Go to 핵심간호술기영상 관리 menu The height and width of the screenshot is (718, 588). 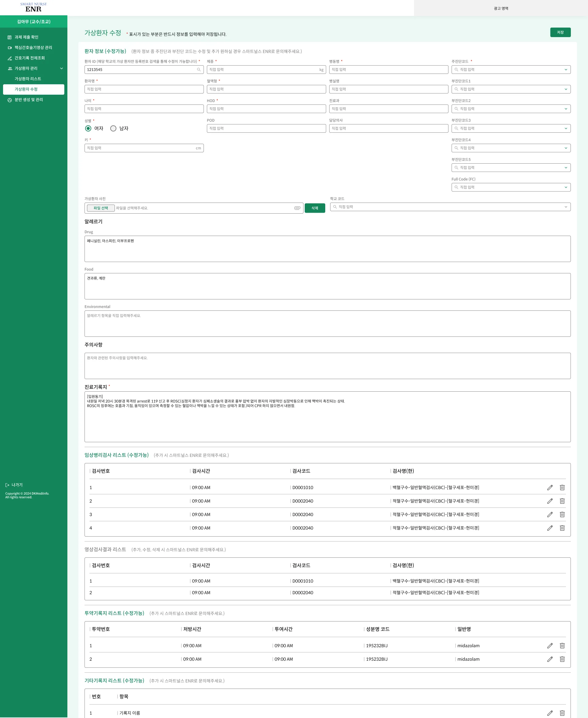33,47
